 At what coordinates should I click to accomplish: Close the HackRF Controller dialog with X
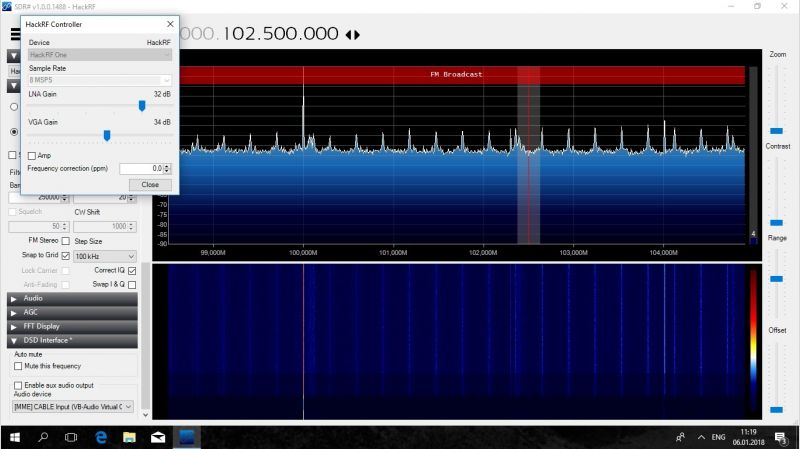tap(170, 24)
